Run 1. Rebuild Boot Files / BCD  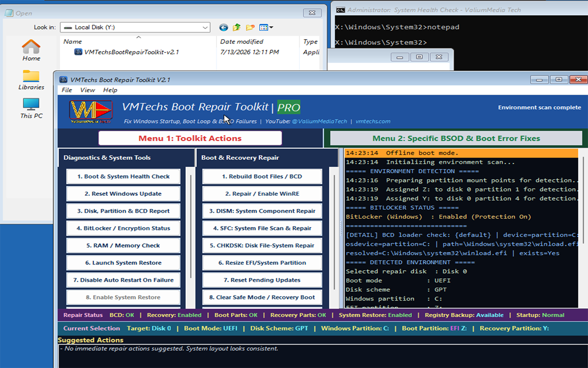pos(262,177)
